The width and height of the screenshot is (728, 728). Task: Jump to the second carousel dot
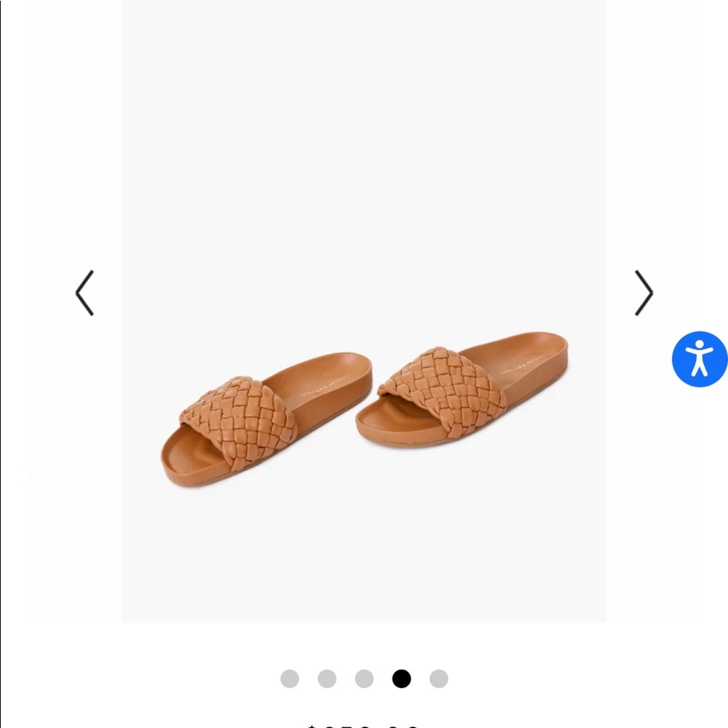pos(327,678)
